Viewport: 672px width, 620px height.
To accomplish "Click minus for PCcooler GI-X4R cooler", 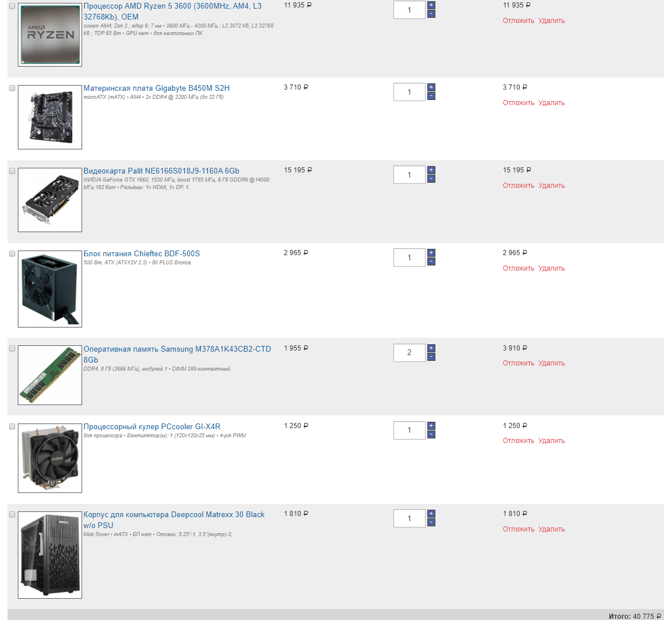I will [x=431, y=435].
